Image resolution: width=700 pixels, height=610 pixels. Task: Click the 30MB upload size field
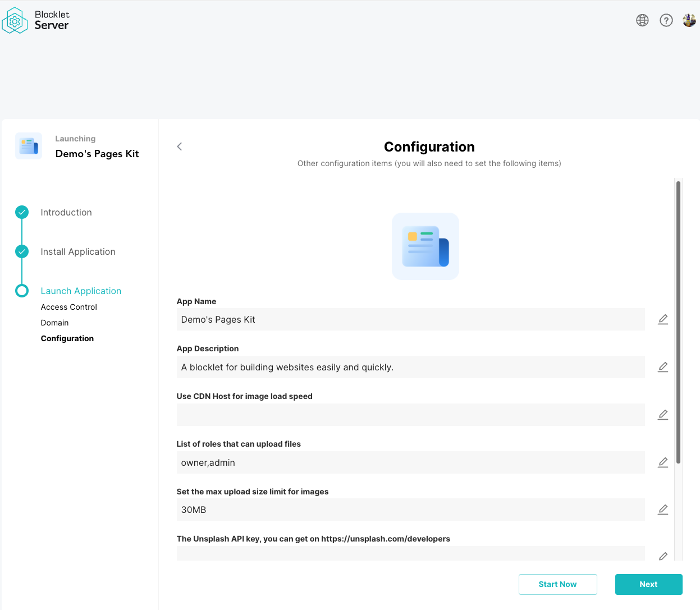click(410, 510)
